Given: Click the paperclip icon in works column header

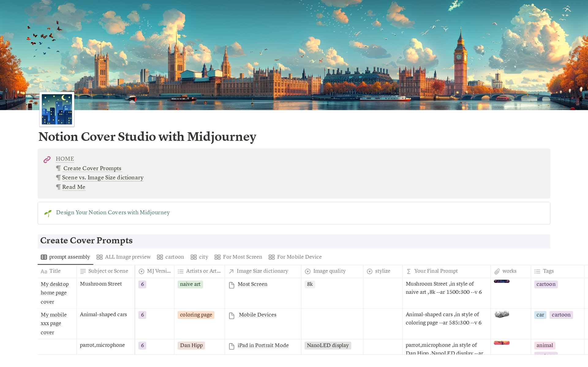Looking at the screenshot, I should [x=497, y=272].
